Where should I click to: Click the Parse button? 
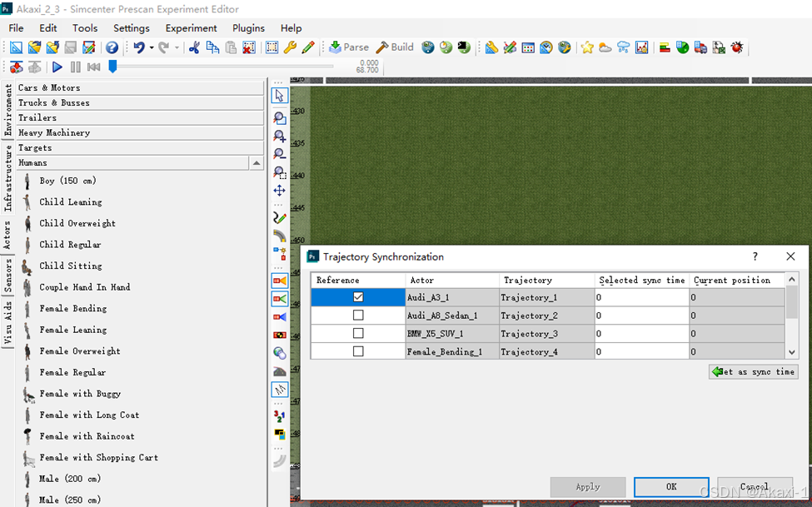[349, 47]
